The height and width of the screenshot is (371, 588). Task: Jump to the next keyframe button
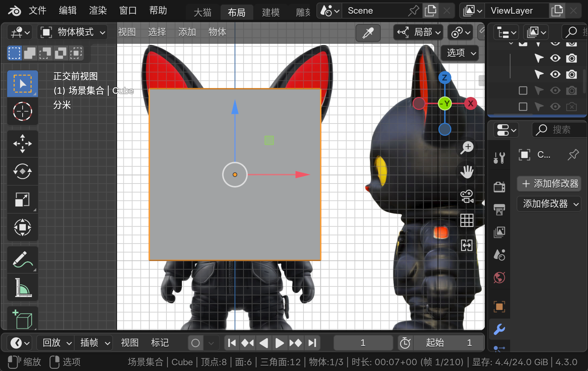[x=295, y=343]
